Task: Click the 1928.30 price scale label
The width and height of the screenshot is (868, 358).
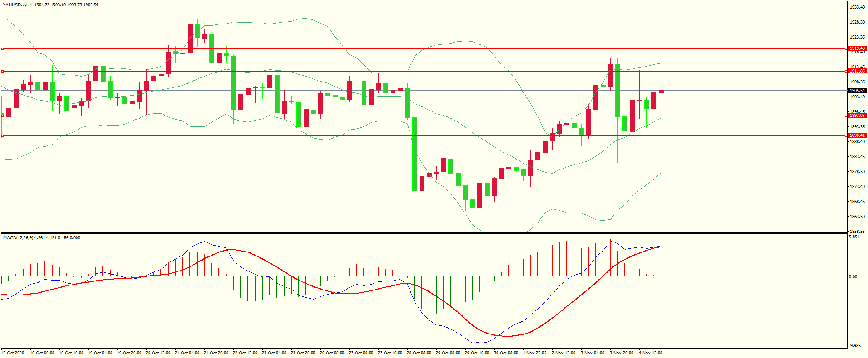Action: coord(857,22)
